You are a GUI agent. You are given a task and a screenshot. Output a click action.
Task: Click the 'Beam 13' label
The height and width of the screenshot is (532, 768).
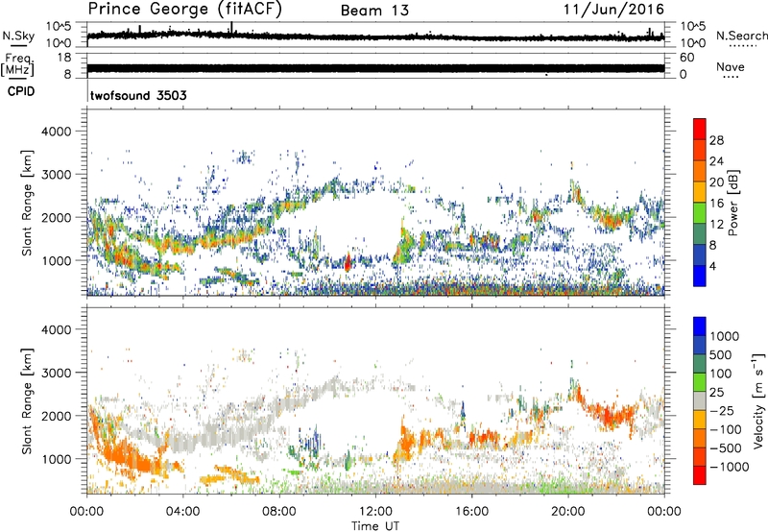pyautogui.click(x=374, y=11)
